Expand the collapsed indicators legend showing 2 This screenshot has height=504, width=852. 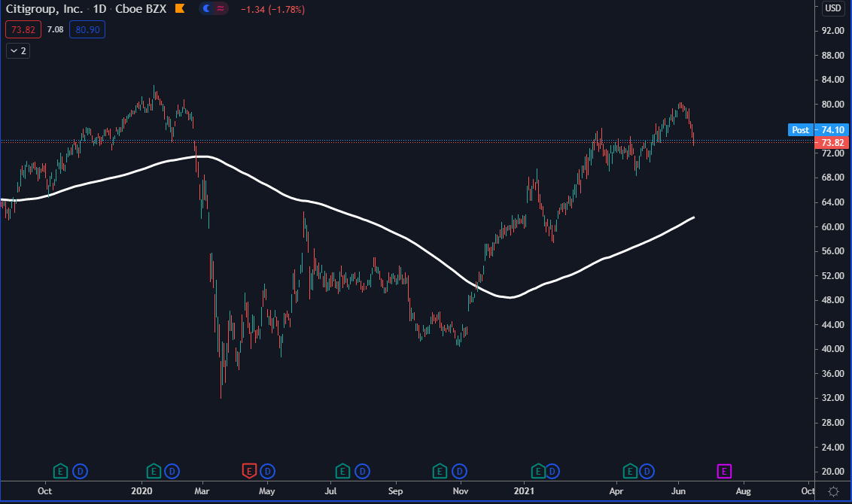point(18,51)
